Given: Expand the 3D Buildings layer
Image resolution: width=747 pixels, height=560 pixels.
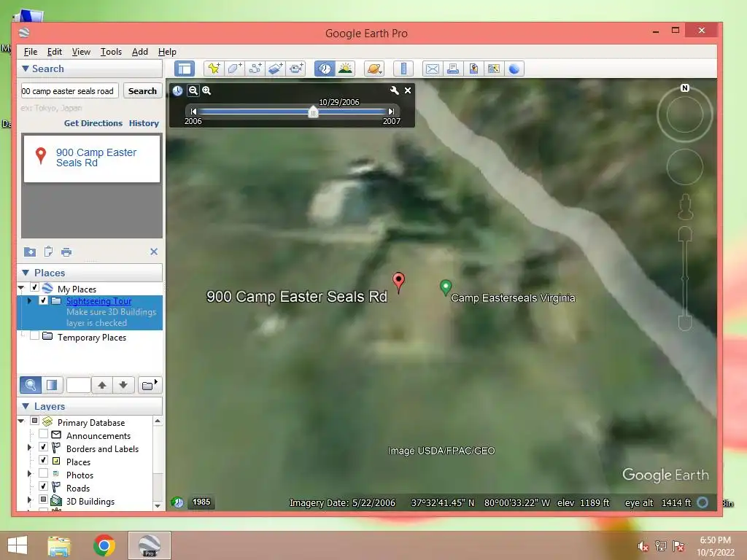Looking at the screenshot, I should pyautogui.click(x=29, y=500).
